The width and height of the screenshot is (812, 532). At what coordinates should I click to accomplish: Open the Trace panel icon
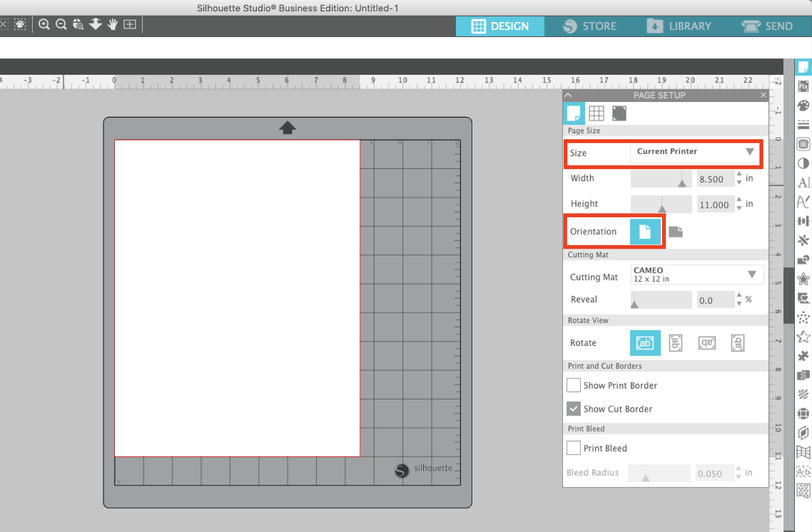click(x=803, y=144)
